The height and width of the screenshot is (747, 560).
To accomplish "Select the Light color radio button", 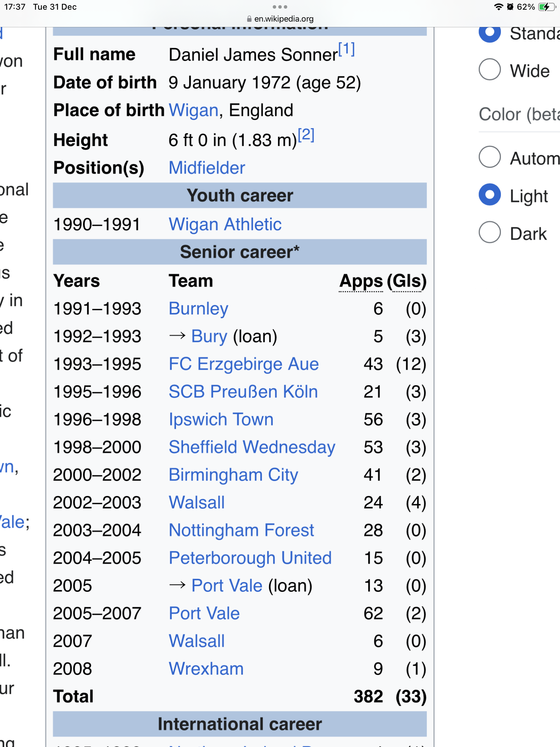I will pos(489,195).
